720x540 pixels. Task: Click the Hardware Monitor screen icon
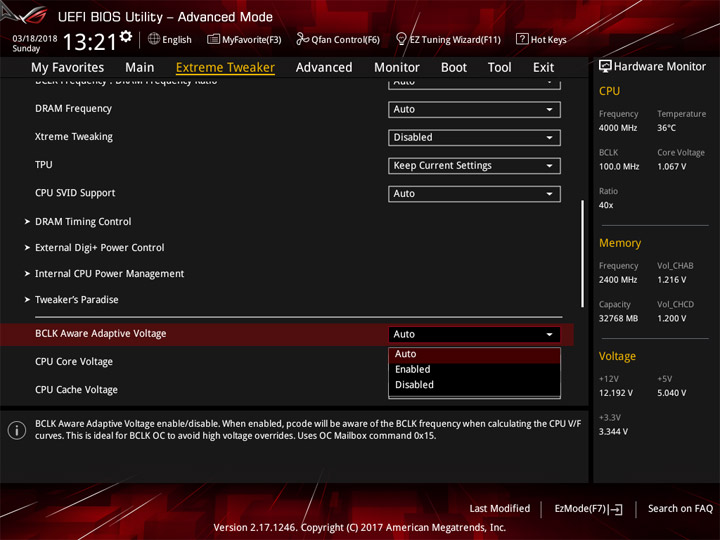[605, 67]
